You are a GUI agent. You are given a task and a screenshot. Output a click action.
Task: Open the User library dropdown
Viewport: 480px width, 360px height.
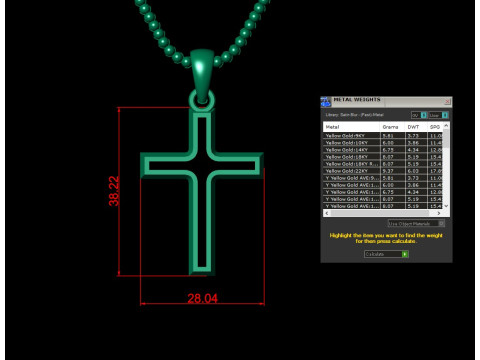438,115
